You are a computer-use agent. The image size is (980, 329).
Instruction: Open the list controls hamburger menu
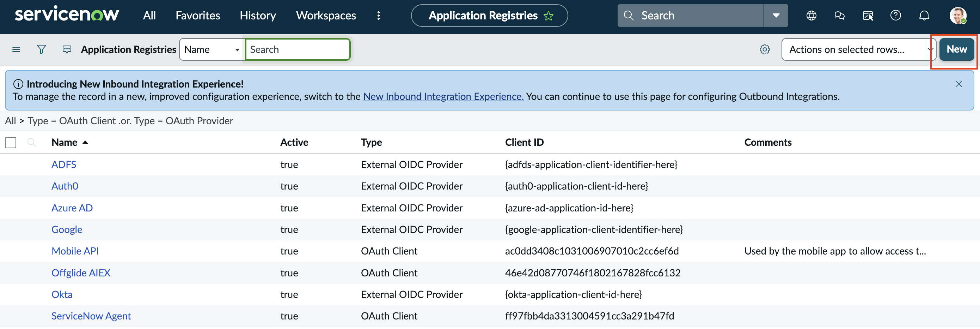pos(16,49)
